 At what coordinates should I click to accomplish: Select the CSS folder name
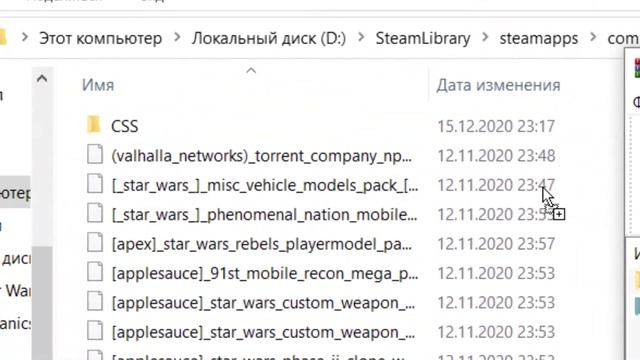[124, 126]
